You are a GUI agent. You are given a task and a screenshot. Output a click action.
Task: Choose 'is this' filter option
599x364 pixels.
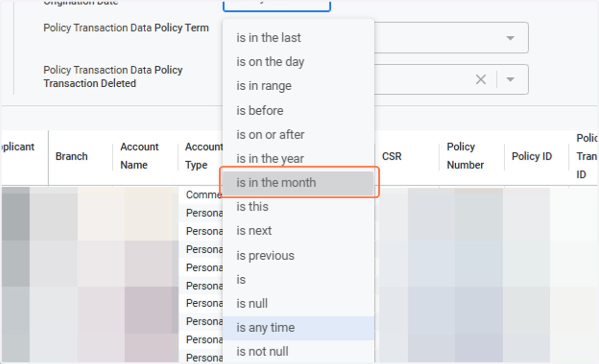pyautogui.click(x=298, y=206)
